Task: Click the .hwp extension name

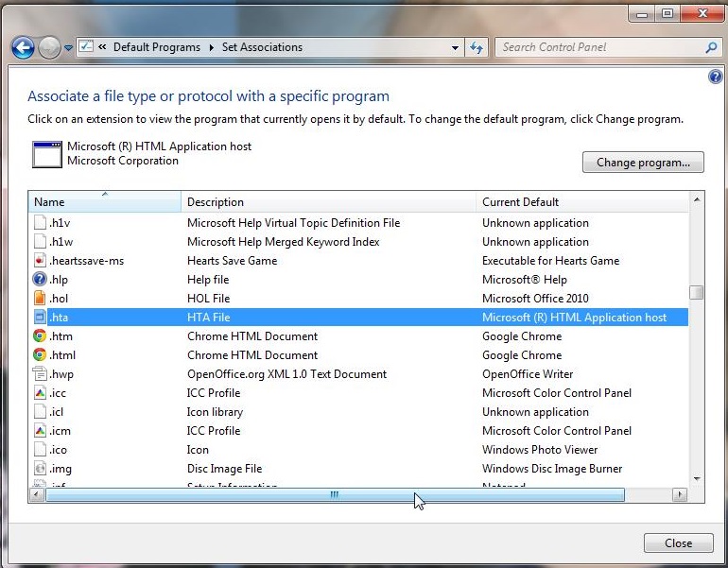Action: click(x=61, y=374)
